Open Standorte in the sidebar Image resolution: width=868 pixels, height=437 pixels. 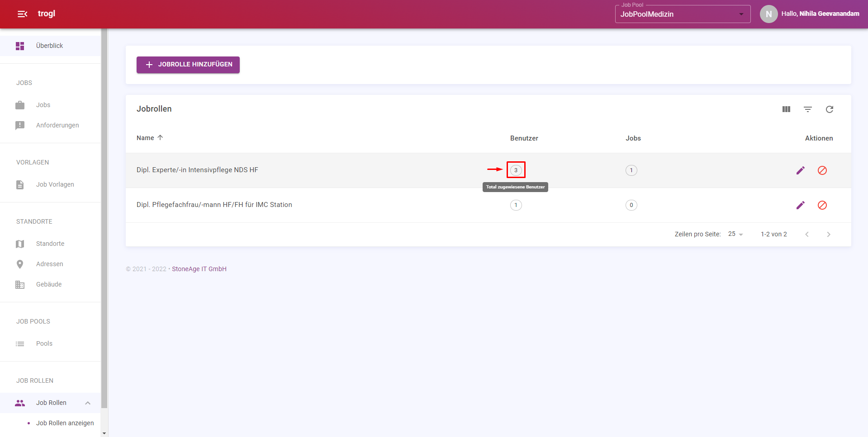[x=50, y=244]
